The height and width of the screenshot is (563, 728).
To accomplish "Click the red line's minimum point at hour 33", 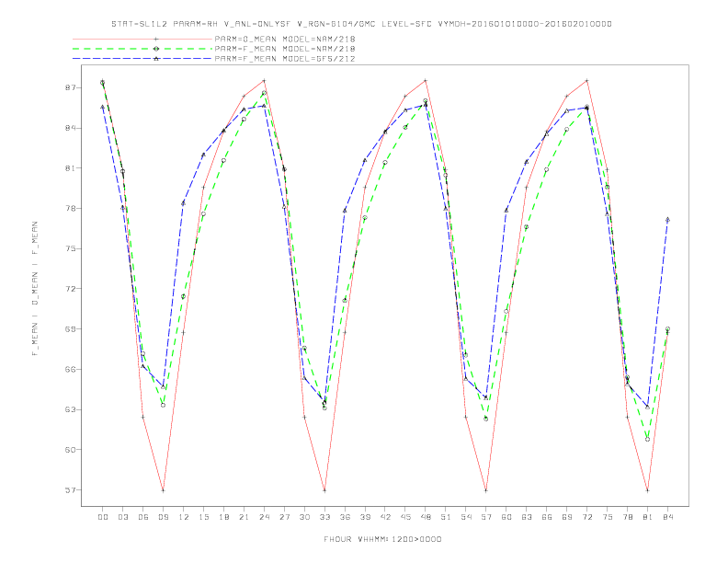I will click(324, 490).
